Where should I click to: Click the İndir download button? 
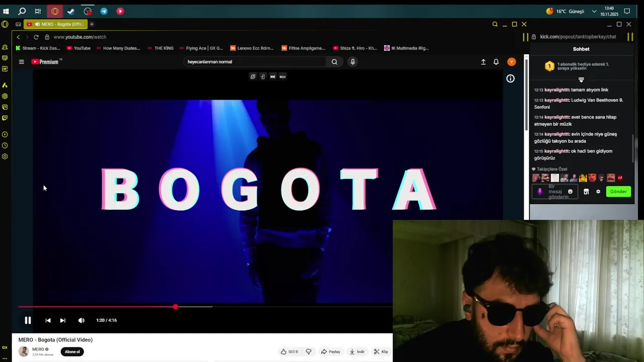pyautogui.click(x=357, y=351)
